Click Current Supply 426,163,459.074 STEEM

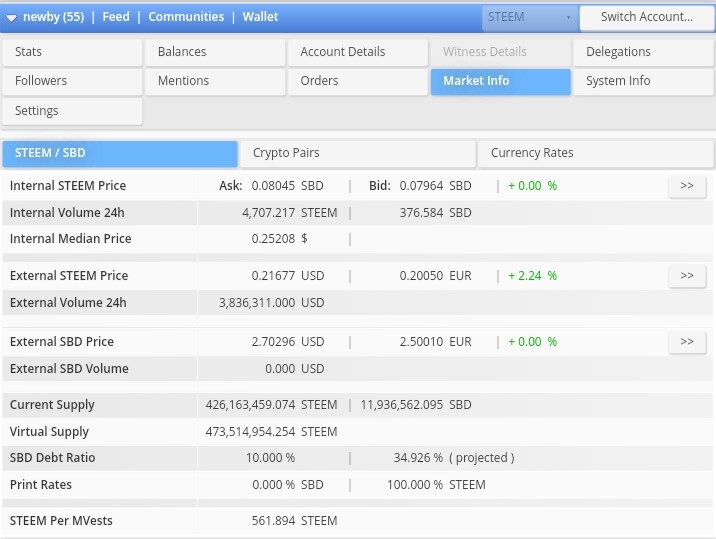click(271, 405)
